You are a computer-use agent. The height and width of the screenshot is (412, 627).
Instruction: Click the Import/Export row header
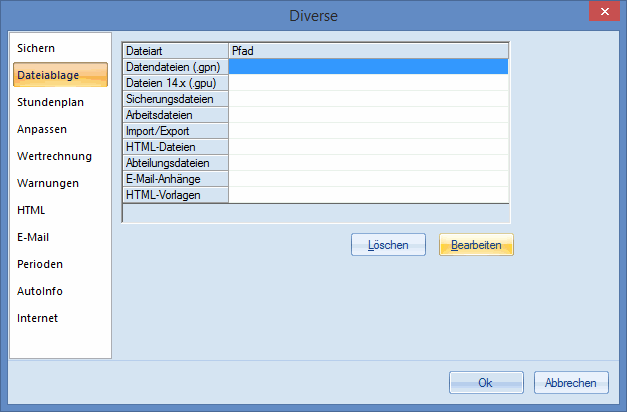click(x=176, y=131)
